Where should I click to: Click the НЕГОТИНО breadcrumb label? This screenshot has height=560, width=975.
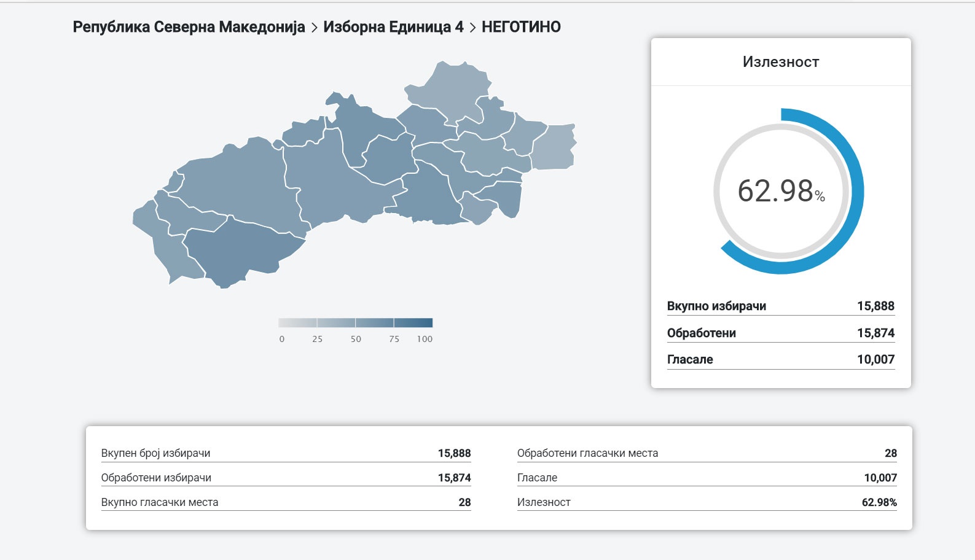point(521,27)
